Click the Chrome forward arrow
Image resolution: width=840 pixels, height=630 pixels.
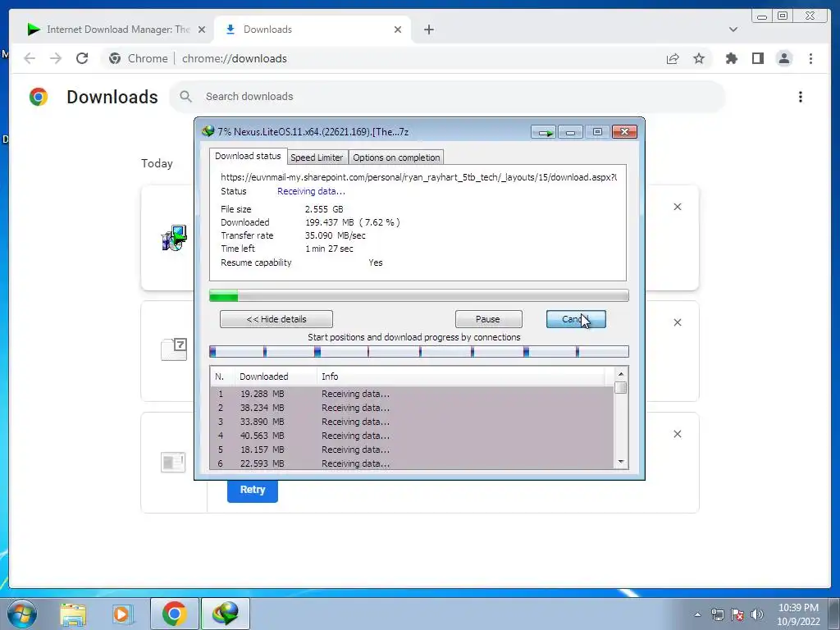click(56, 58)
